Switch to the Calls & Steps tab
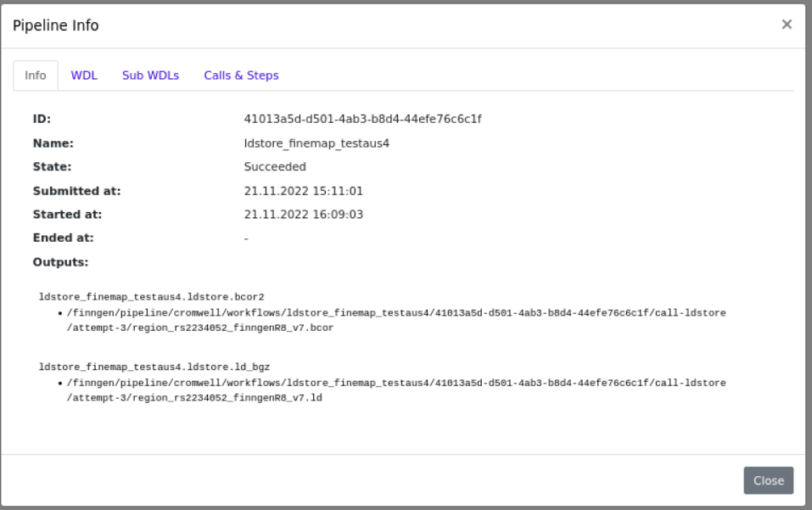This screenshot has width=812, height=510. 241,76
